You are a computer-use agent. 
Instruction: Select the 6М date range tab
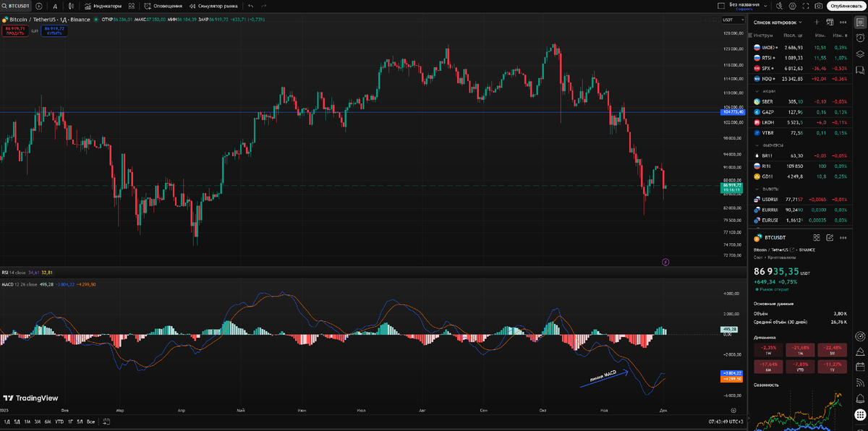pos(48,422)
